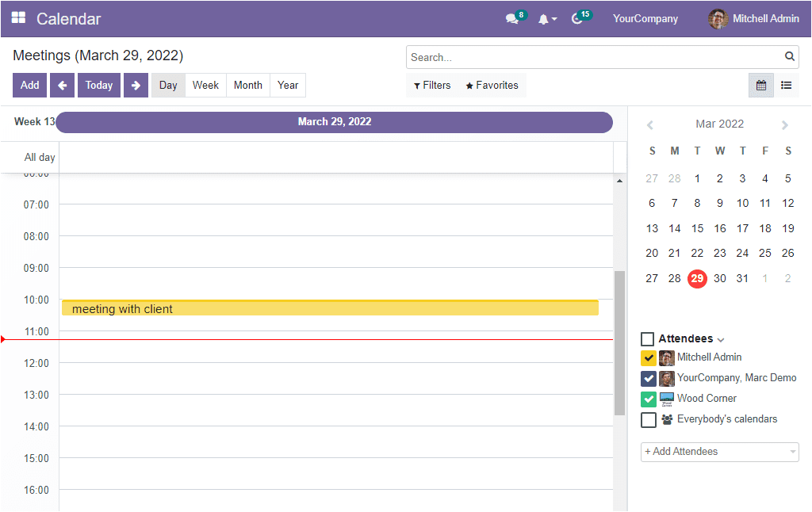The image size is (812, 512).
Task: Open the activities clock icon
Action: pyautogui.click(x=577, y=19)
